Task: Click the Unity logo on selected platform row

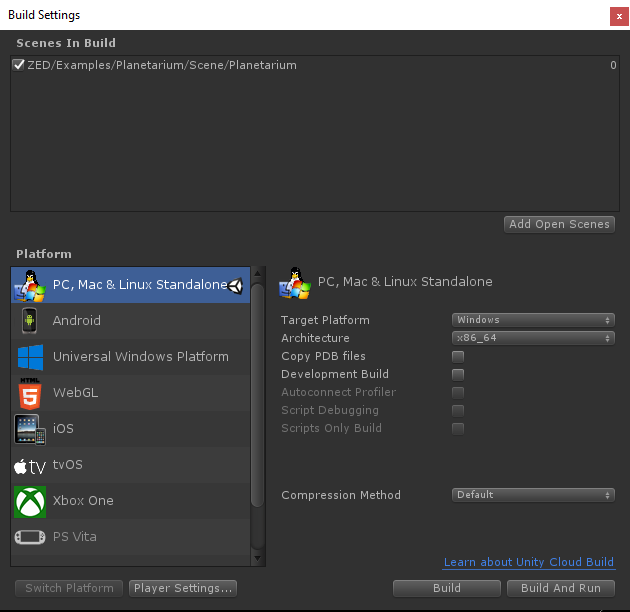Action: pyautogui.click(x=235, y=286)
